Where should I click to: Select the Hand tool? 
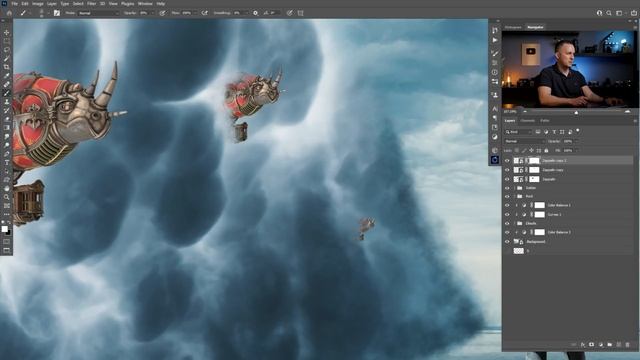pos(7,189)
